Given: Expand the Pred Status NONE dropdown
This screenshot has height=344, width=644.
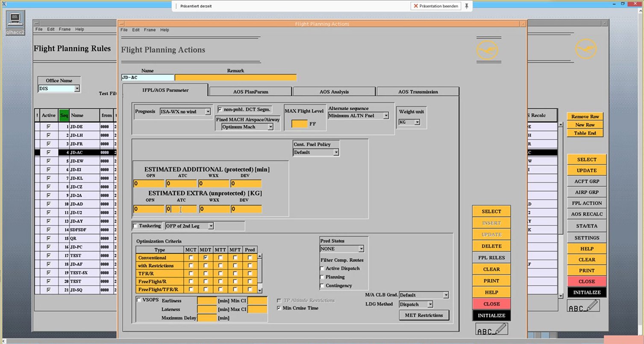Looking at the screenshot, I should pyautogui.click(x=342, y=249).
